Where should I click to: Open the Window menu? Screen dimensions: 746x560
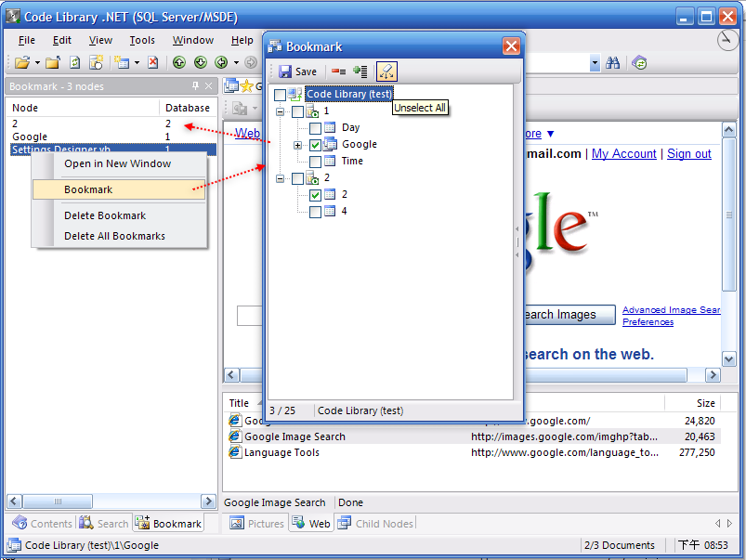[x=193, y=40]
